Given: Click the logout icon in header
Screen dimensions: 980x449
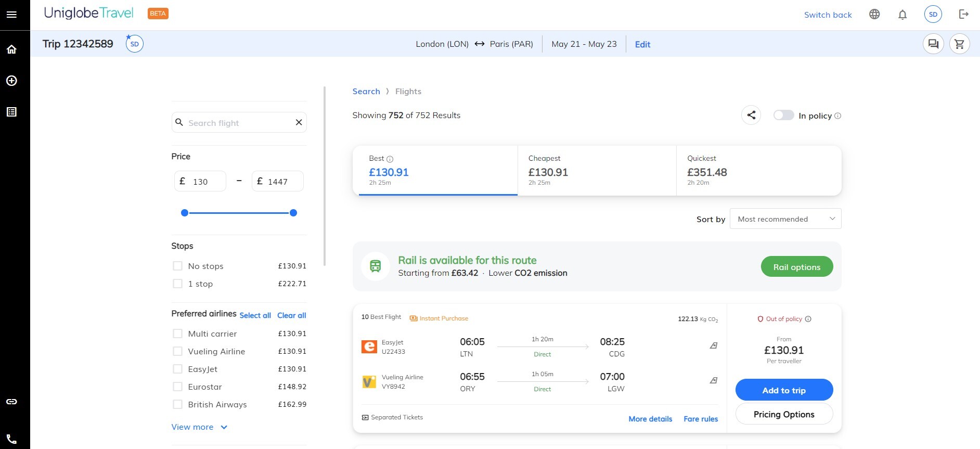Looking at the screenshot, I should coord(963,15).
